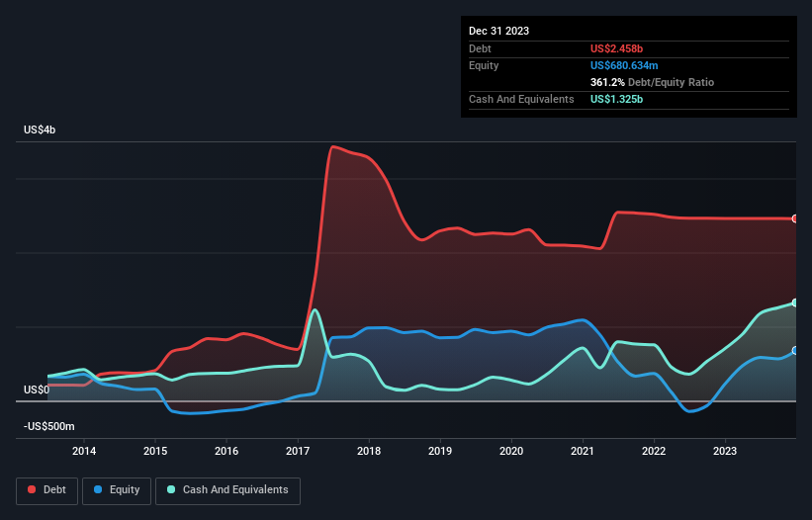Click the 2023 x-axis label
The width and height of the screenshot is (812, 520).
click(725, 451)
